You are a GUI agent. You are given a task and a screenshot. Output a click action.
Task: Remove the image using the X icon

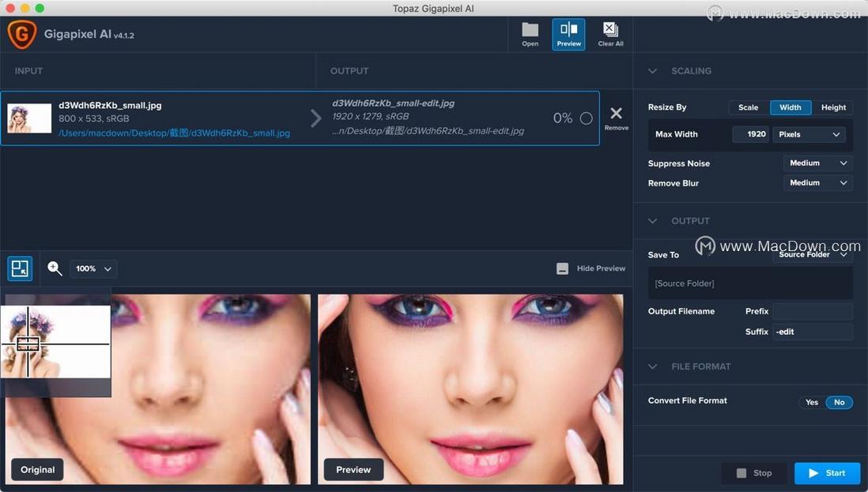point(616,114)
